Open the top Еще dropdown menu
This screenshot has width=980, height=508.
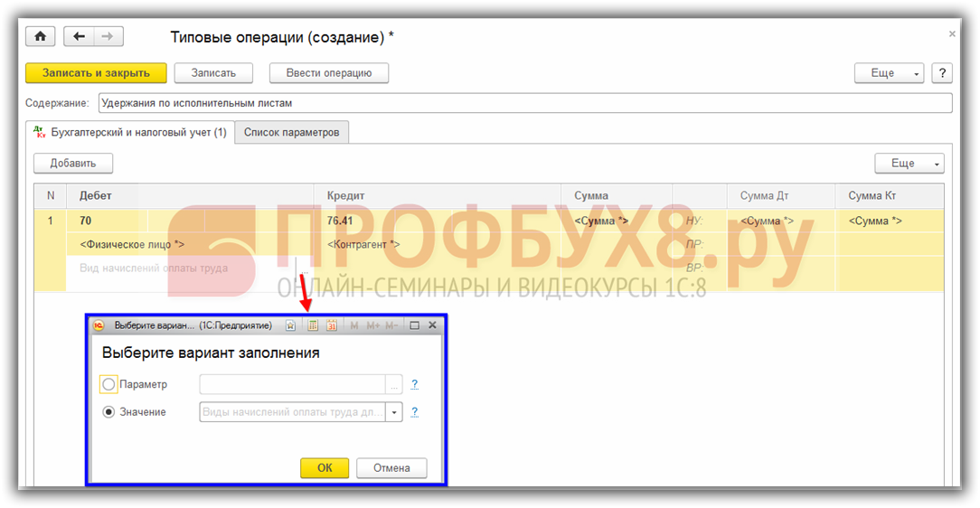(x=889, y=73)
